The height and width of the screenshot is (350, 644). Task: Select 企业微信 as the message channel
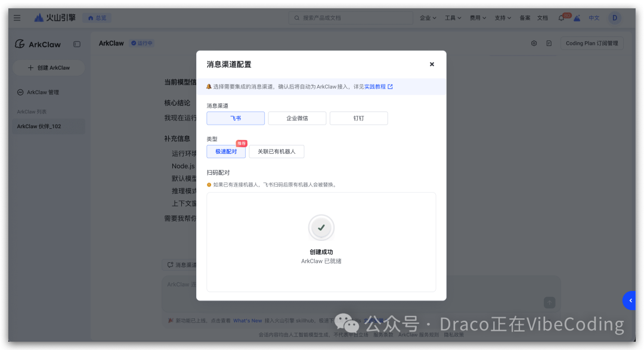[x=297, y=118]
